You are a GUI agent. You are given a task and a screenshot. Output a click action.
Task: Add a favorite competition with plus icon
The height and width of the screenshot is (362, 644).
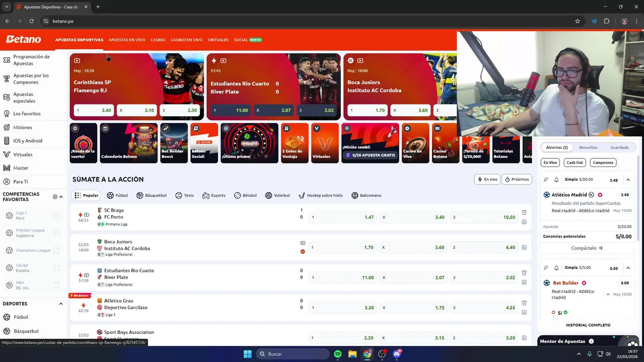[x=55, y=197]
